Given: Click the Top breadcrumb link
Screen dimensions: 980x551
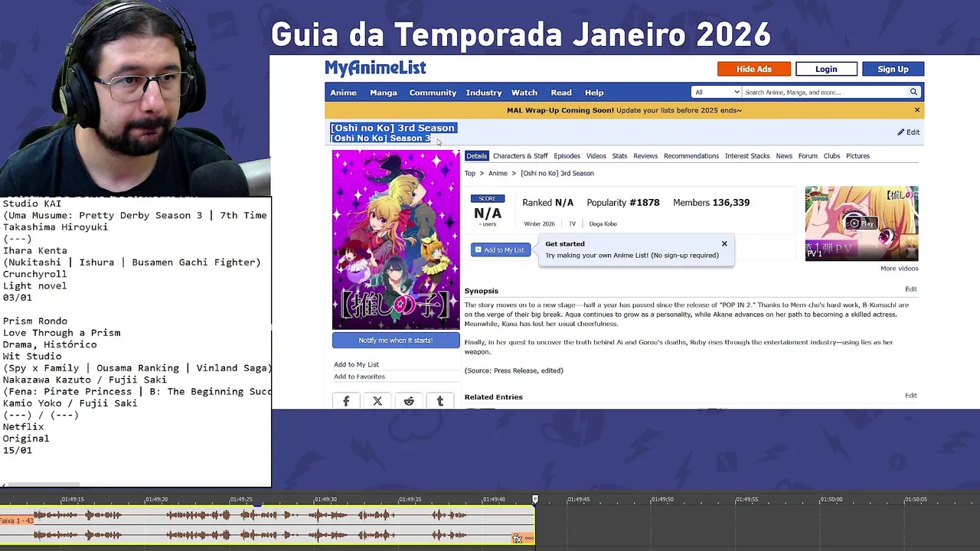Looking at the screenshot, I should tap(470, 174).
